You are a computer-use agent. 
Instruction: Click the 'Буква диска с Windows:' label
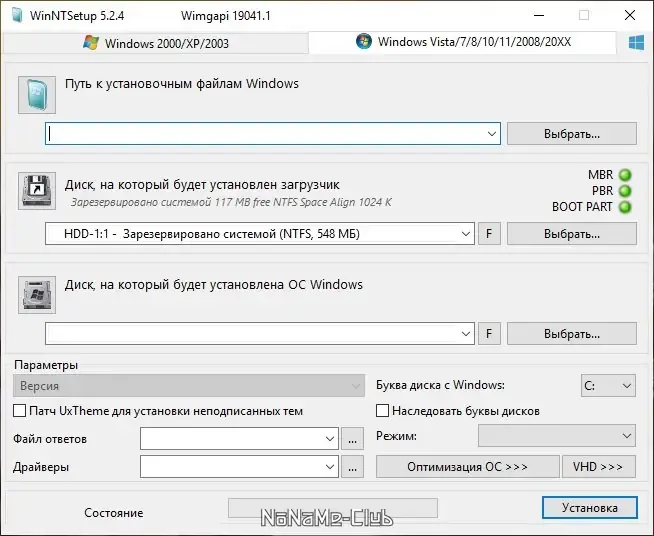coord(440,385)
